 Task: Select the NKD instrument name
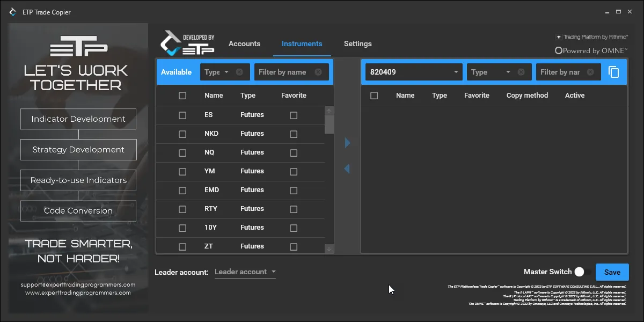pyautogui.click(x=211, y=134)
